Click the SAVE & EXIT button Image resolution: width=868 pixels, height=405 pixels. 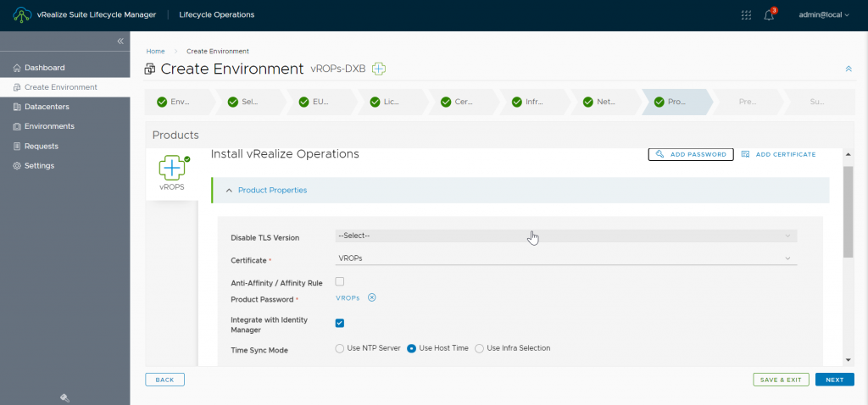tap(781, 380)
